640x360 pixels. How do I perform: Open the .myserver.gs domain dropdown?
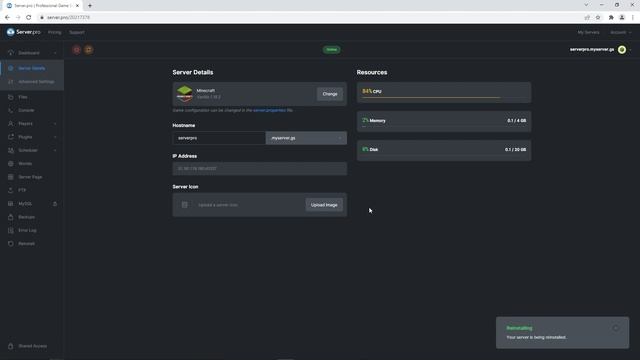point(306,138)
